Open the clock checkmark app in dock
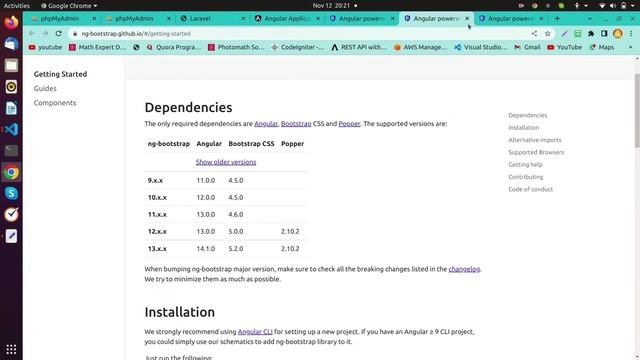640x360 pixels. point(11,214)
